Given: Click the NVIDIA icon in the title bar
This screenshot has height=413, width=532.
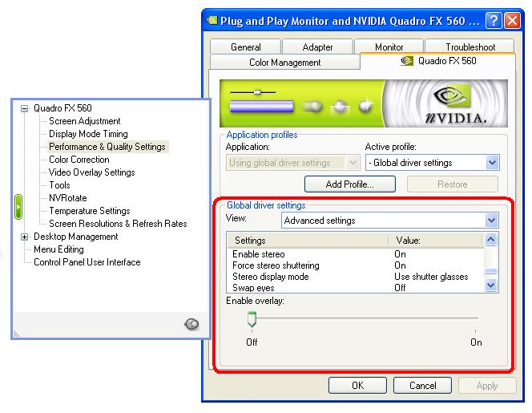Looking at the screenshot, I should [x=211, y=21].
